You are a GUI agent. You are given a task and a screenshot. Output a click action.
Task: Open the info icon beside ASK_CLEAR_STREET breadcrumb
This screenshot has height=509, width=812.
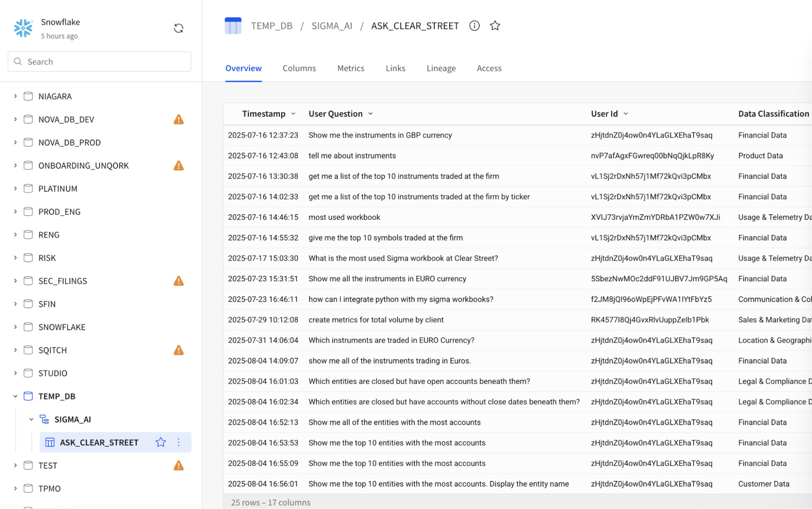tap(474, 25)
